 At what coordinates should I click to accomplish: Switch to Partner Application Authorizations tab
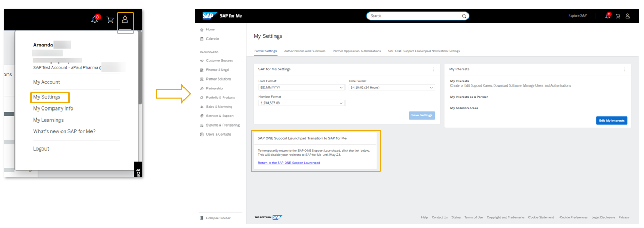356,51
